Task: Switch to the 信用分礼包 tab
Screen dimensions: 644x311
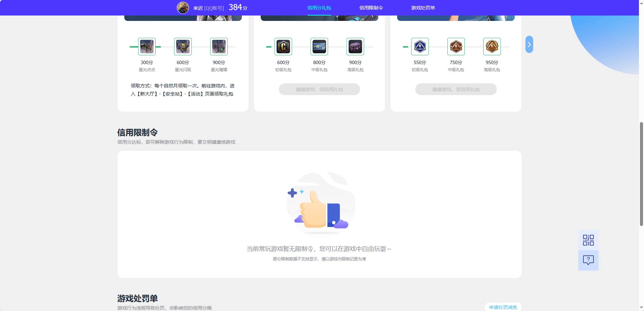Action: [319, 8]
